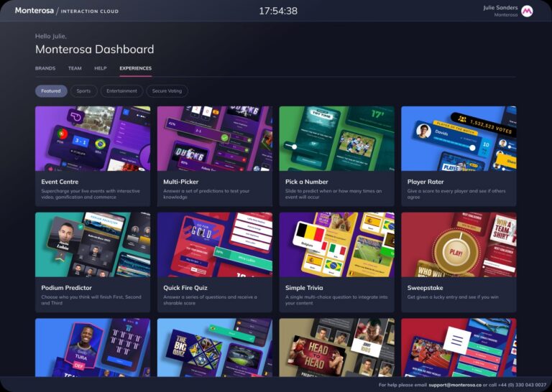Open the Multi-Picker thumbnail
The image size is (552, 392).
coord(215,139)
